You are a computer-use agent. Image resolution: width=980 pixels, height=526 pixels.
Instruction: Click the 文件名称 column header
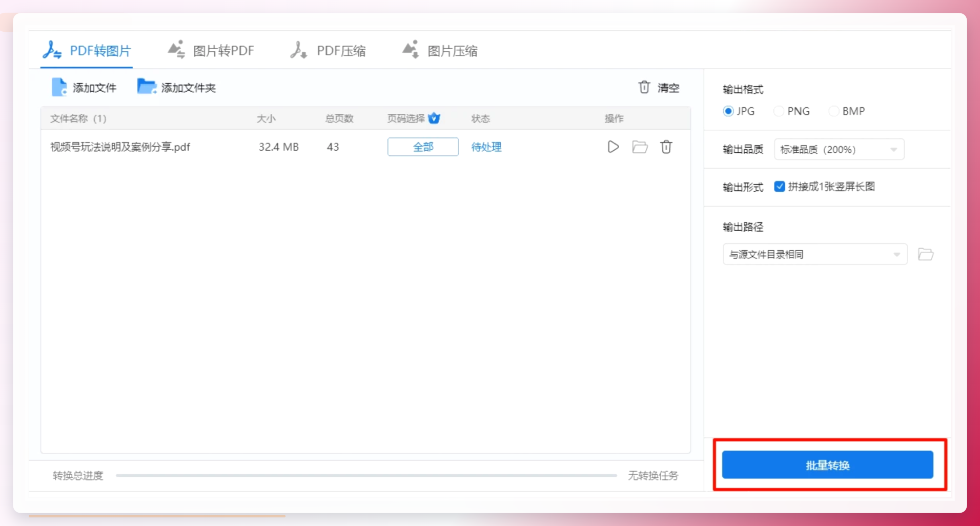click(78, 118)
